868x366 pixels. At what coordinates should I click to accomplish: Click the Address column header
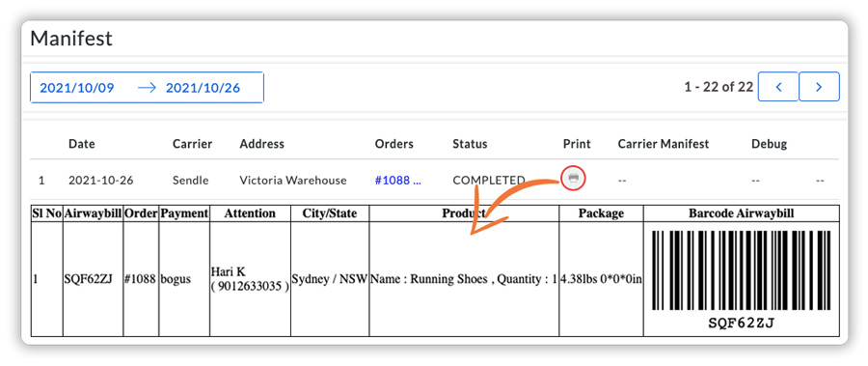click(x=261, y=144)
